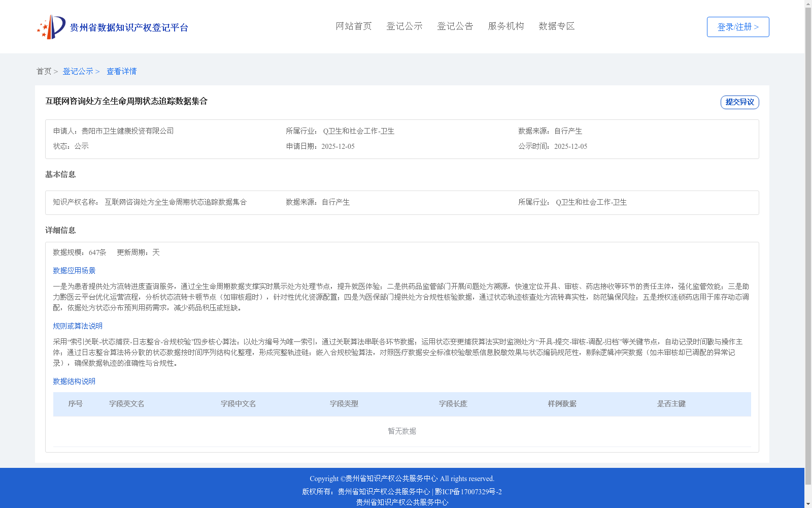The height and width of the screenshot is (508, 812).
Task: Click the scrollbar up arrow
Action: pos(808,4)
